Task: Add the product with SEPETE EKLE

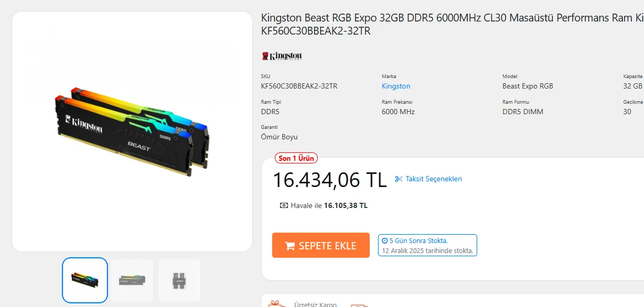Action: click(321, 245)
